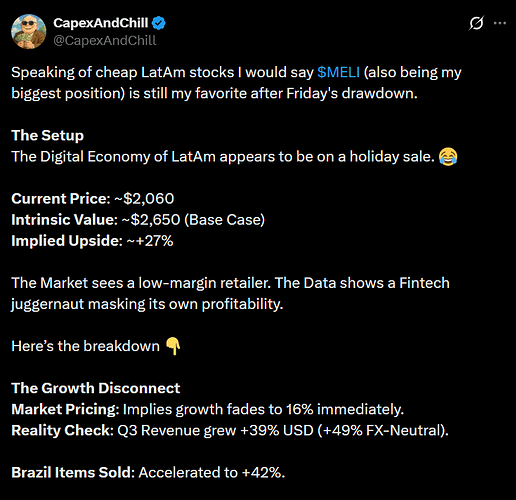Click the blue verified badge
516x500 pixels.
(159, 23)
